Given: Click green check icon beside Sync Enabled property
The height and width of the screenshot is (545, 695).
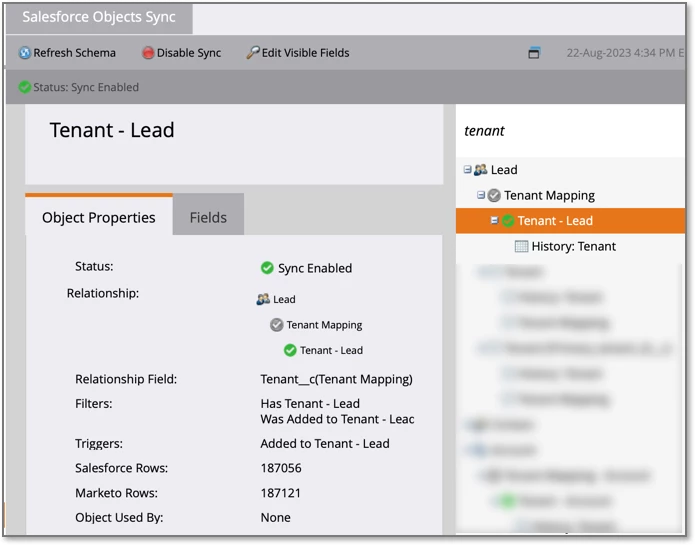Looking at the screenshot, I should click(267, 268).
